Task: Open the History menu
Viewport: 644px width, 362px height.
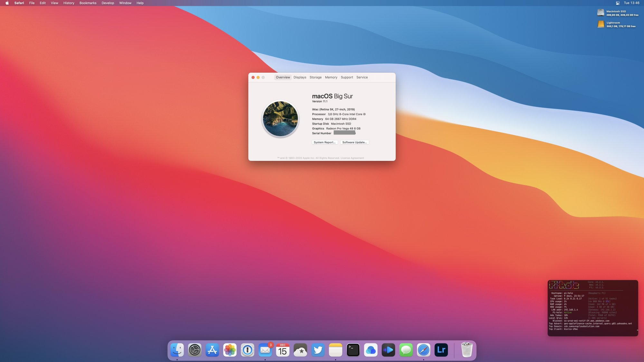Action: [69, 3]
